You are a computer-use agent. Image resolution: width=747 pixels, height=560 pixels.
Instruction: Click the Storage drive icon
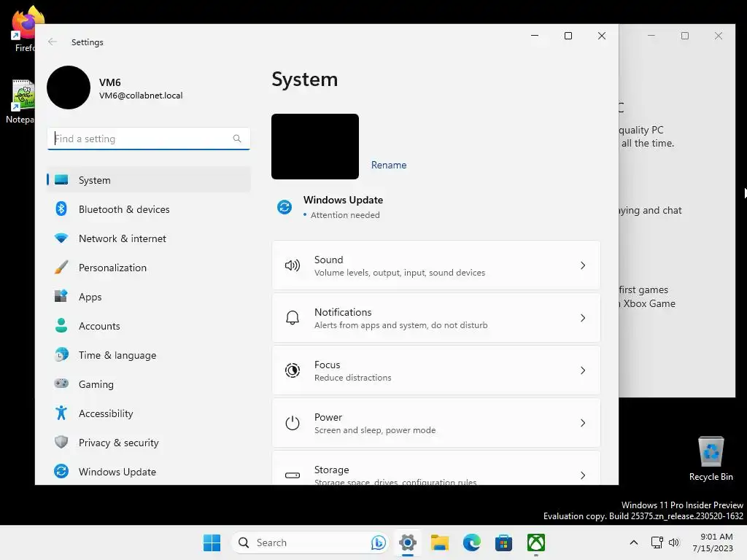[x=292, y=475]
